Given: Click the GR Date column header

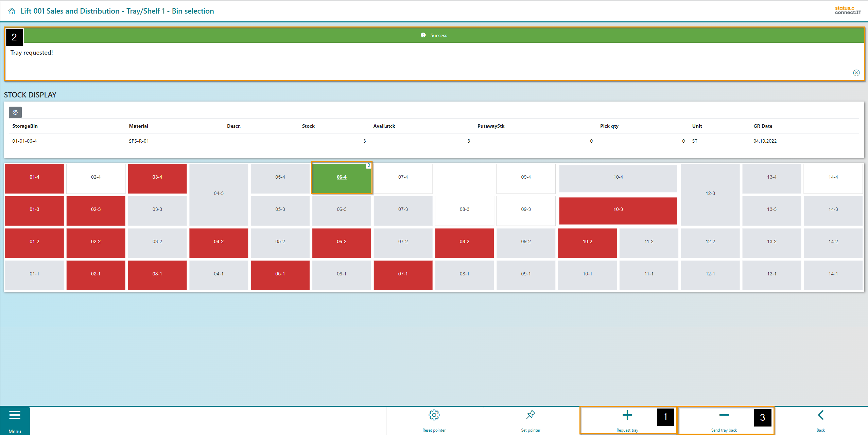Looking at the screenshot, I should [x=763, y=126].
